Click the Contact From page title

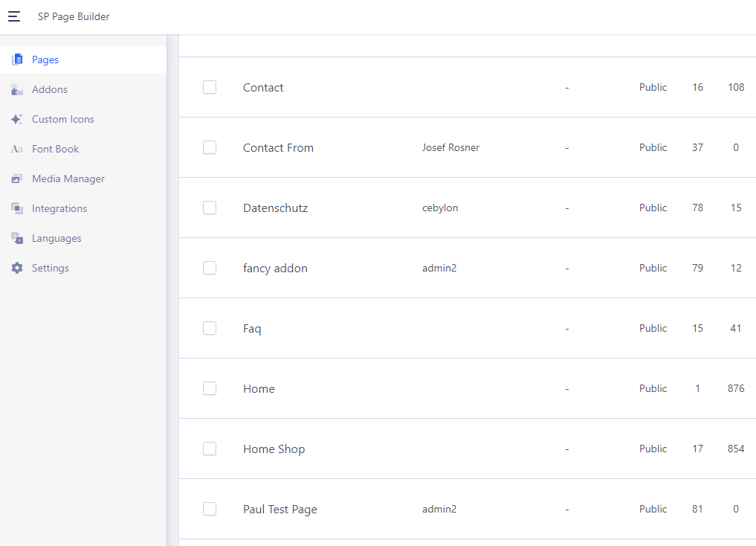pos(278,147)
